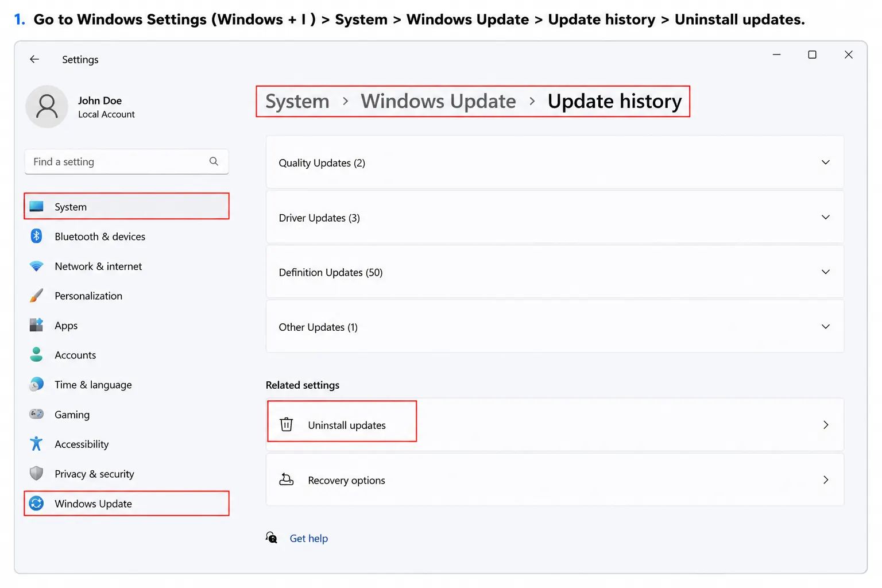882x588 pixels.
Task: Select Bluetooth & devices
Action: point(126,236)
